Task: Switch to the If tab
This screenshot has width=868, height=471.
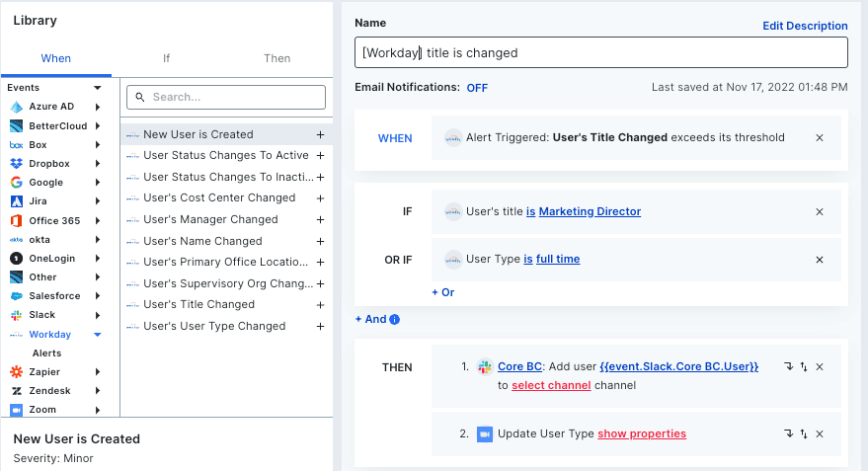Action: click(166, 58)
